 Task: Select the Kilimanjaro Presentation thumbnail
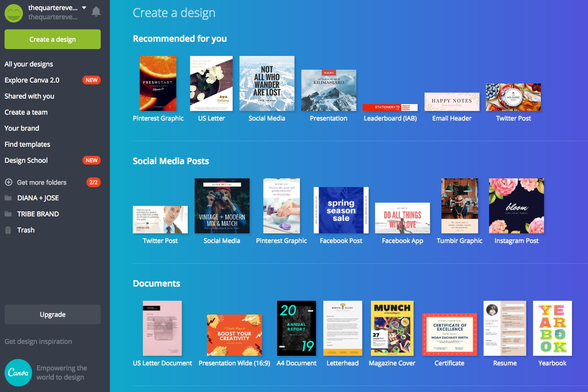point(329,90)
